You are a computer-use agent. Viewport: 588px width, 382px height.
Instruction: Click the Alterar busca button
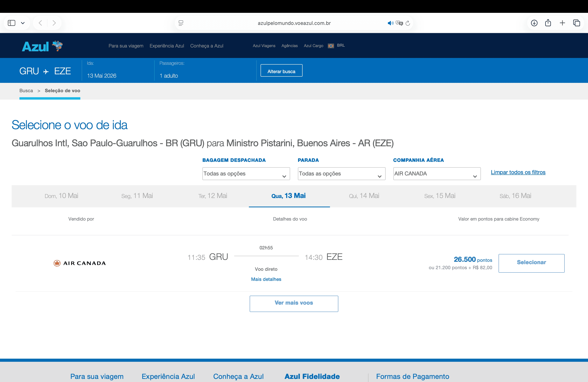281,71
